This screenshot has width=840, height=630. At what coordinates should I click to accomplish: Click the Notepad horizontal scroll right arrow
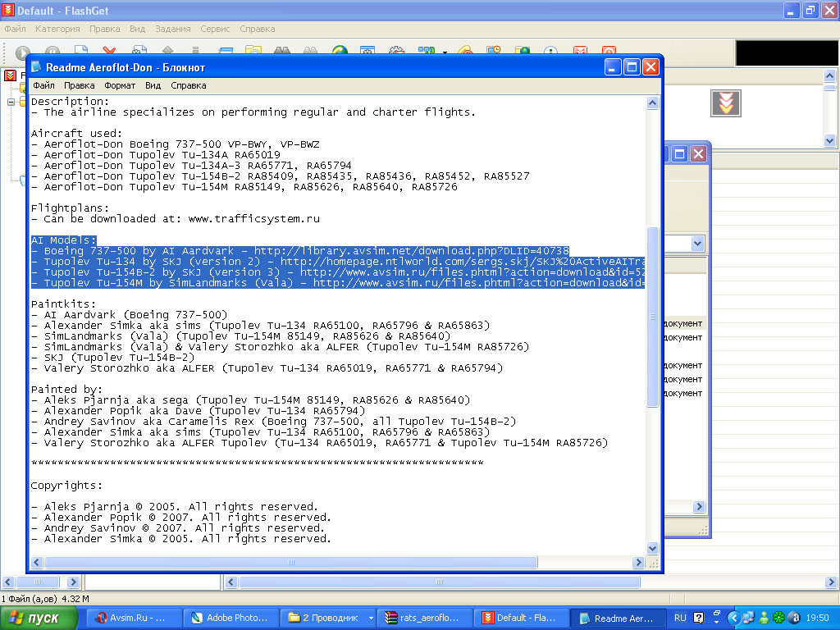638,563
